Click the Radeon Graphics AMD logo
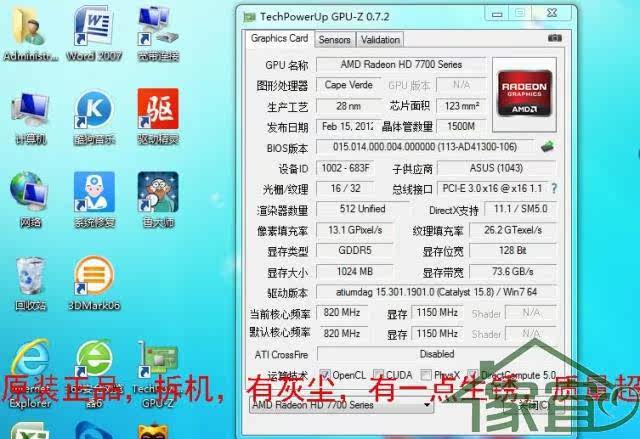The image size is (640, 439). point(524,94)
